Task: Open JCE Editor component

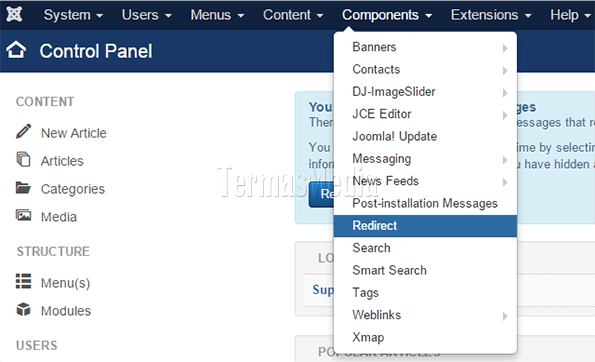Action: tap(425, 114)
